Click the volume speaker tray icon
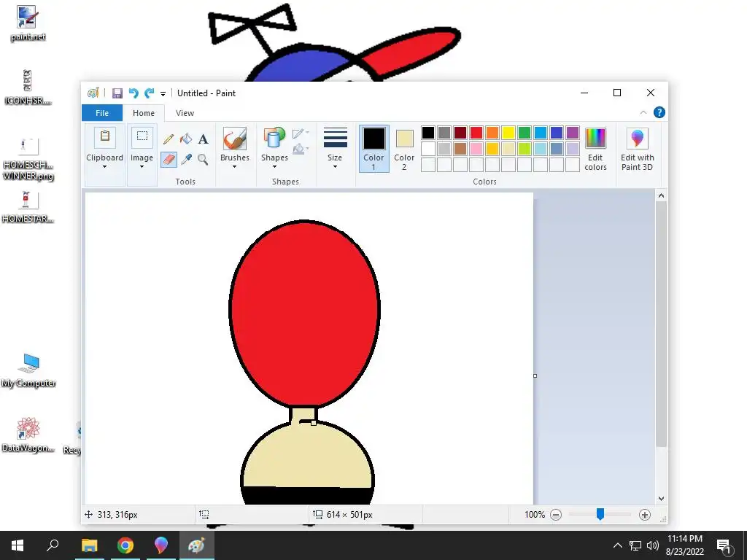Viewport: 747px width, 560px height. click(x=653, y=545)
